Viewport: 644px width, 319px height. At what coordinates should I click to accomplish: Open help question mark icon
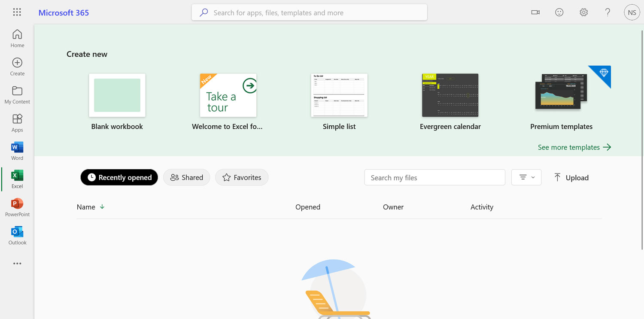coord(608,12)
